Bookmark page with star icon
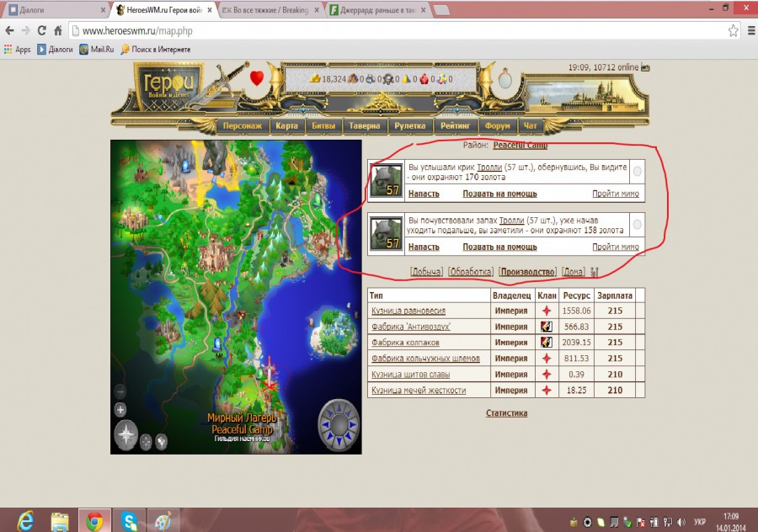The height and width of the screenshot is (532, 758). click(x=733, y=30)
